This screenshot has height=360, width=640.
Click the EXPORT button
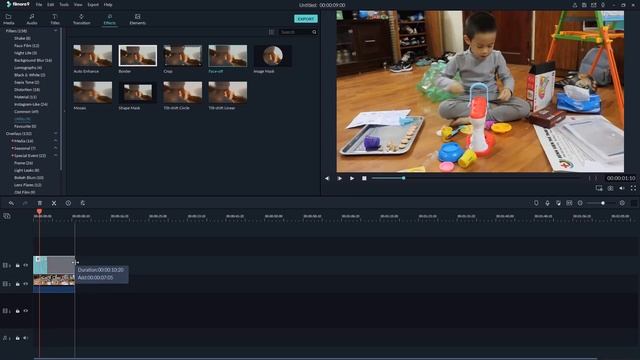[306, 19]
